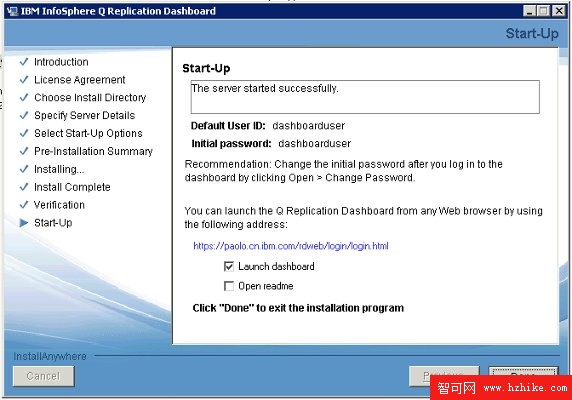Image resolution: width=572 pixels, height=400 pixels.
Task: Click the Verification step checkmark
Action: pos(24,205)
